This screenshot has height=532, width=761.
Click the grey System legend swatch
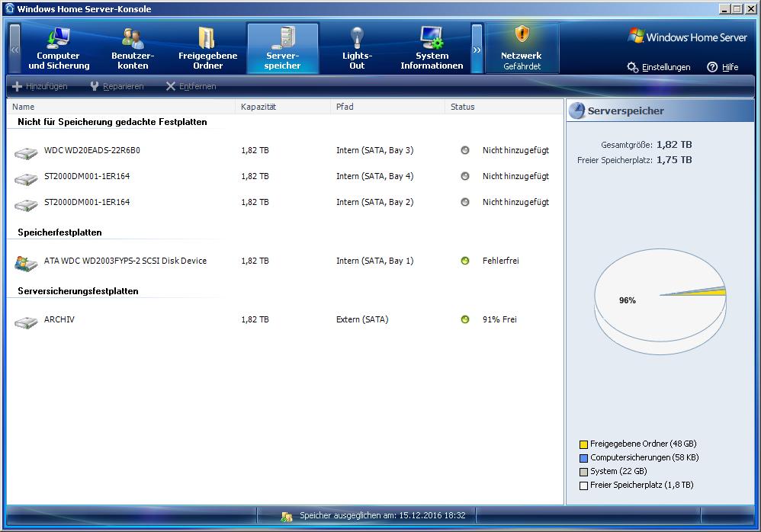click(583, 472)
